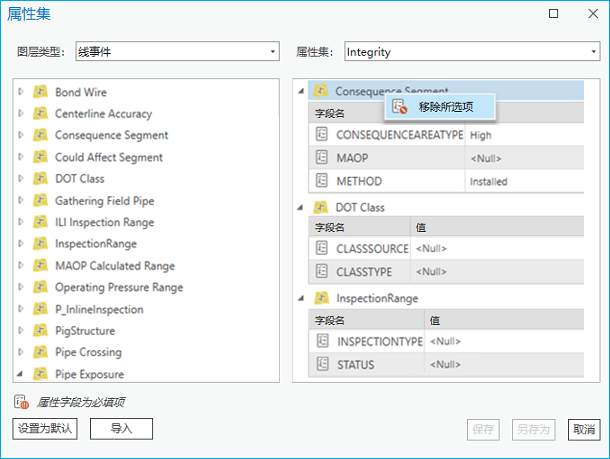Click the DOT Class group icon in attribute set
The height and width of the screenshot is (459, 610).
pyautogui.click(x=322, y=207)
